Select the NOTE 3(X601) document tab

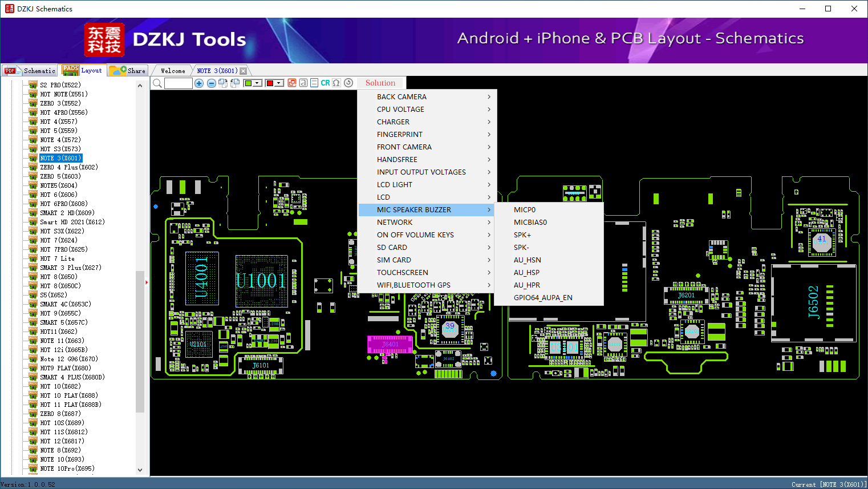click(217, 71)
